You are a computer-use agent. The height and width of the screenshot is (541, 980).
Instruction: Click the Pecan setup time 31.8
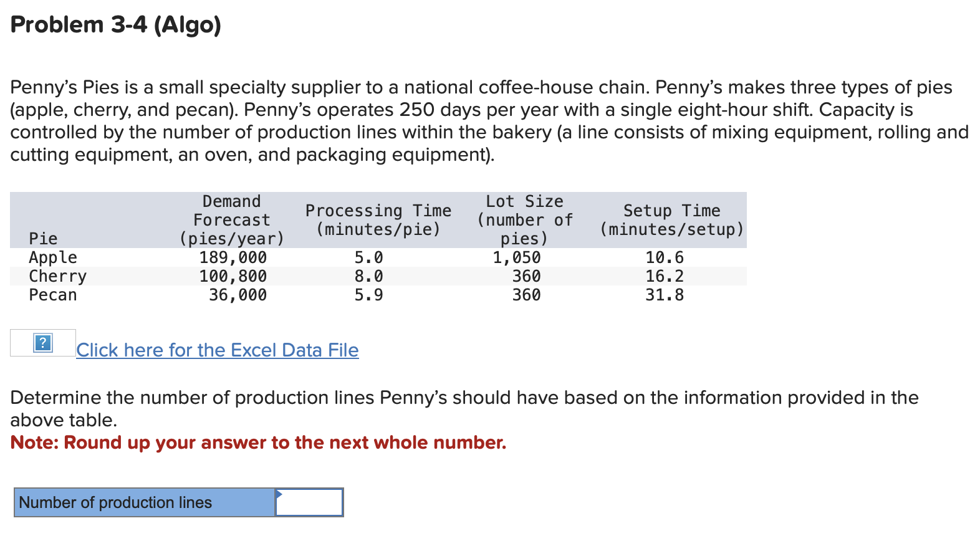(665, 295)
